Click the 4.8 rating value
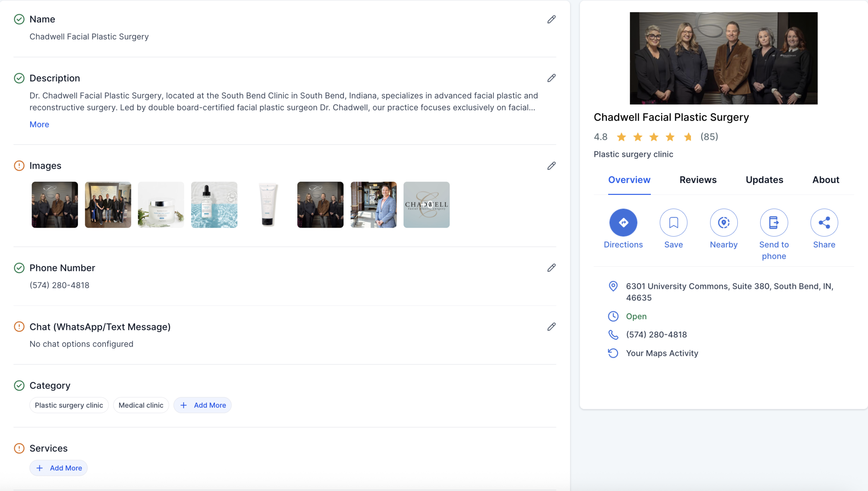 click(600, 137)
